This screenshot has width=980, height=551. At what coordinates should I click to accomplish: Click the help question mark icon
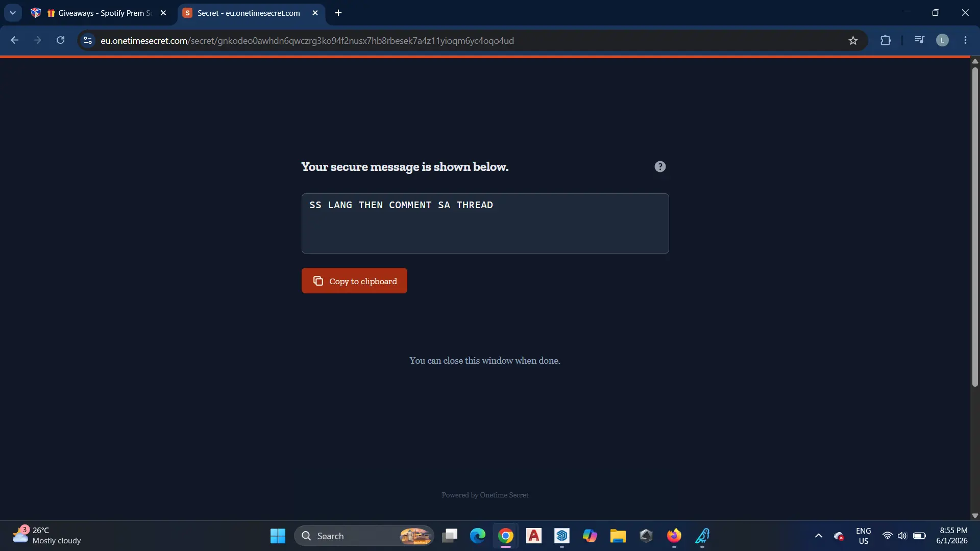(x=660, y=167)
